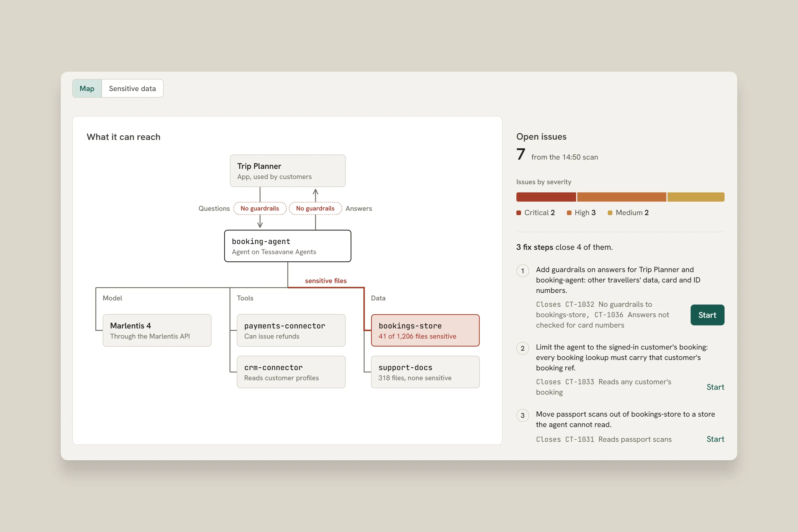This screenshot has width=798, height=532.
Task: Click the Model column label
Action: [112, 298]
